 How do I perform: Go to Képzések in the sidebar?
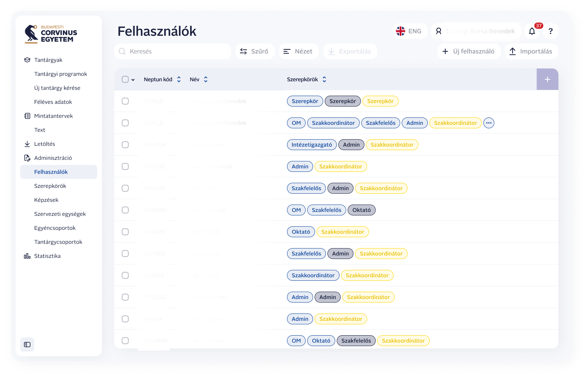tap(46, 200)
